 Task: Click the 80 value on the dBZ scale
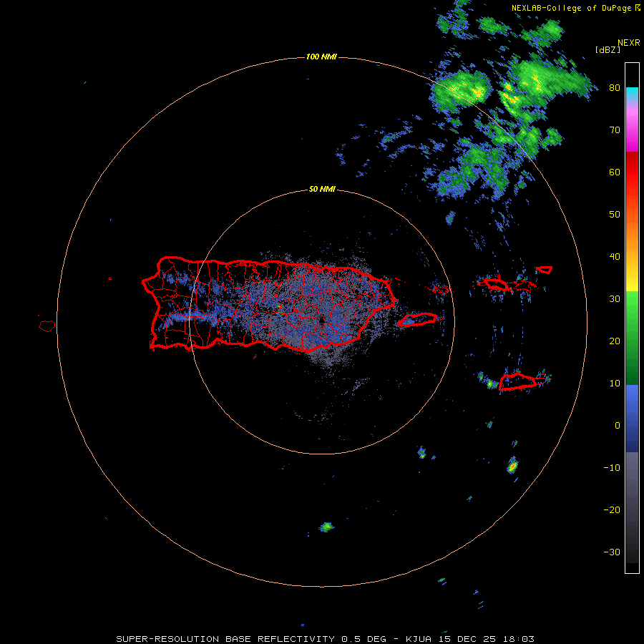615,88
